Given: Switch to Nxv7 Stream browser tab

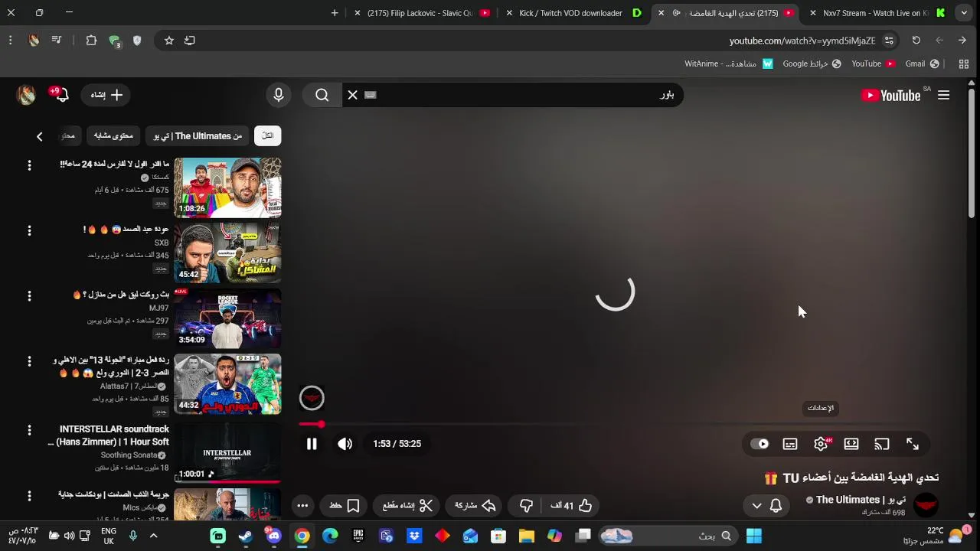Looking at the screenshot, I should point(877,13).
